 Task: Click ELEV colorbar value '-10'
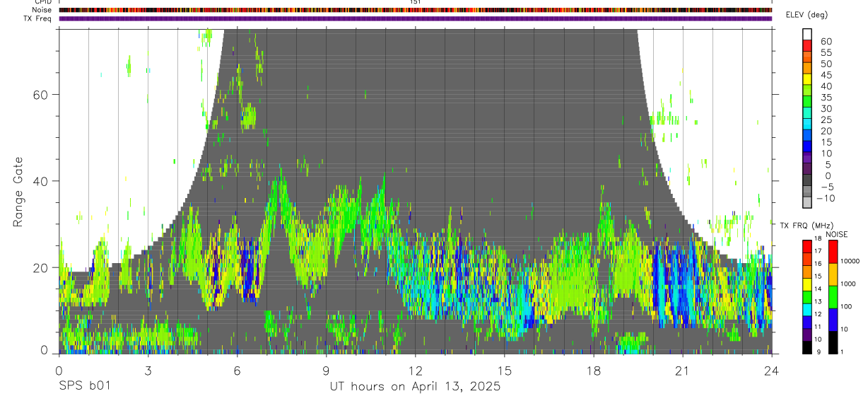[x=824, y=198]
